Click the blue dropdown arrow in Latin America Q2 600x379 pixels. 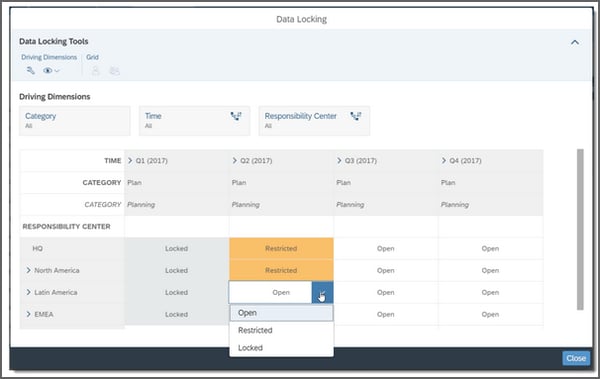322,292
